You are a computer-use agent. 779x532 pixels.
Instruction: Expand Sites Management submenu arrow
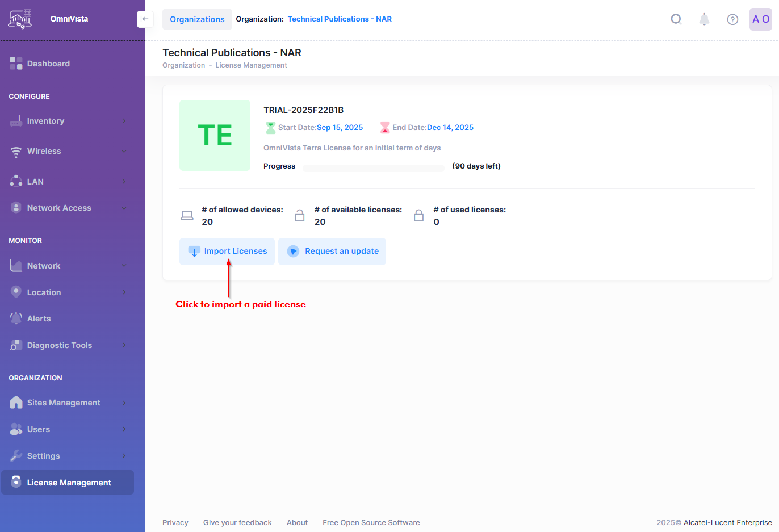coord(124,403)
